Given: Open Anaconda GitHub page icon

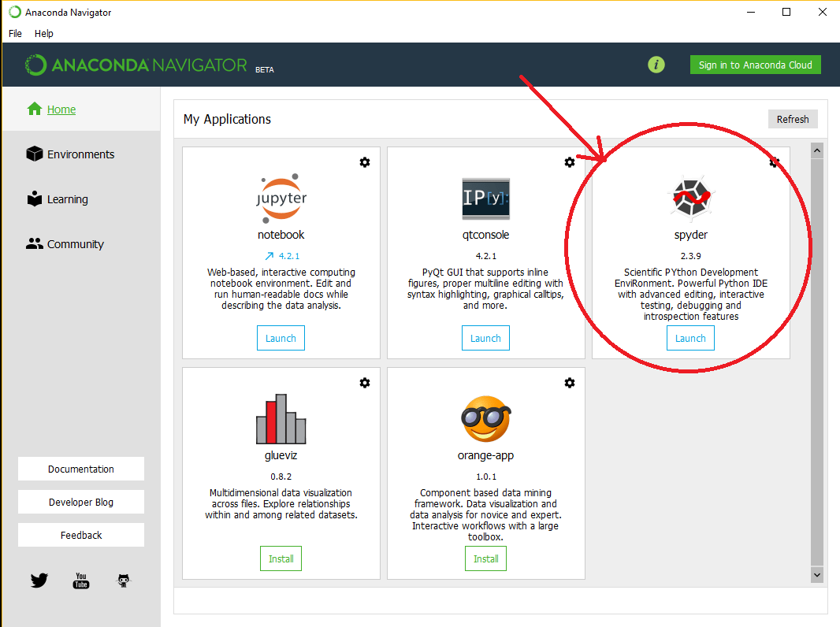Looking at the screenshot, I should tap(124, 581).
